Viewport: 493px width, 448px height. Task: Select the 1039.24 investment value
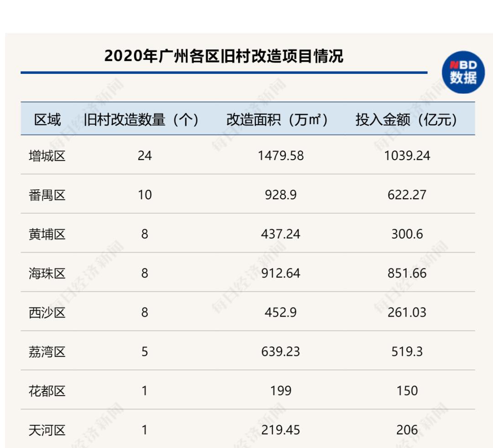point(407,156)
